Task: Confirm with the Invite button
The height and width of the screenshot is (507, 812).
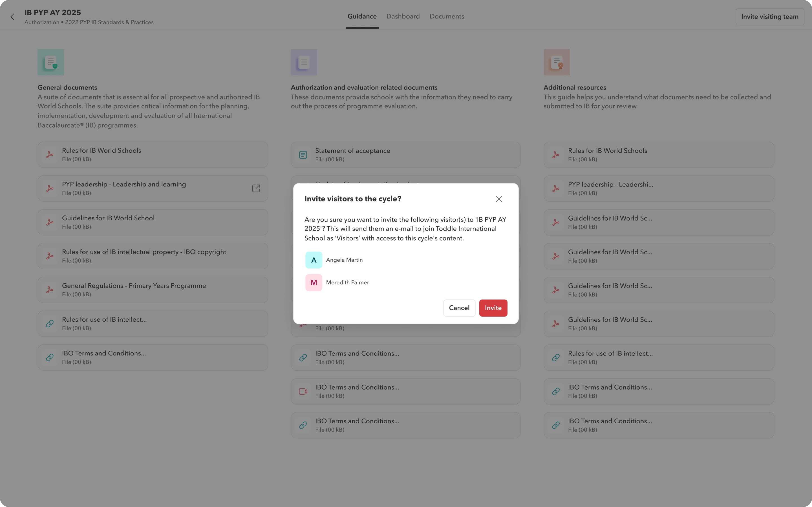Action: click(x=493, y=308)
